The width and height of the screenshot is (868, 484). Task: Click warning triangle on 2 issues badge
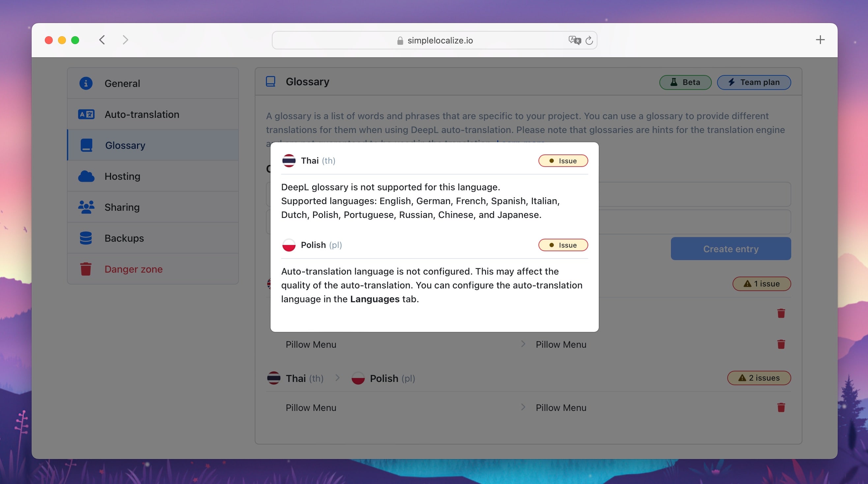click(742, 378)
